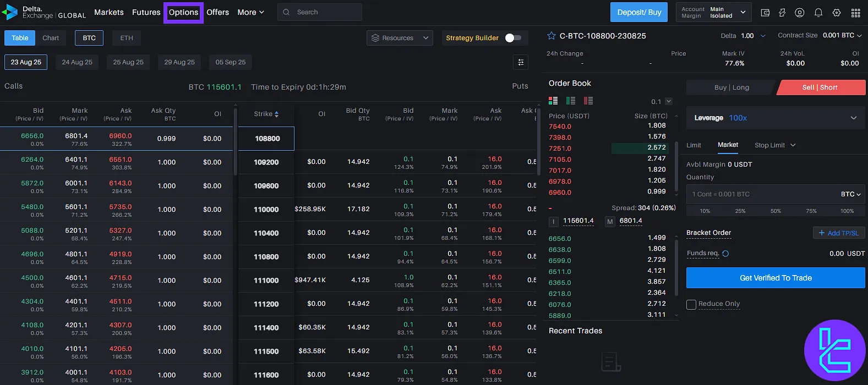Open the options table column settings icon
868x385 pixels.
tap(521, 62)
